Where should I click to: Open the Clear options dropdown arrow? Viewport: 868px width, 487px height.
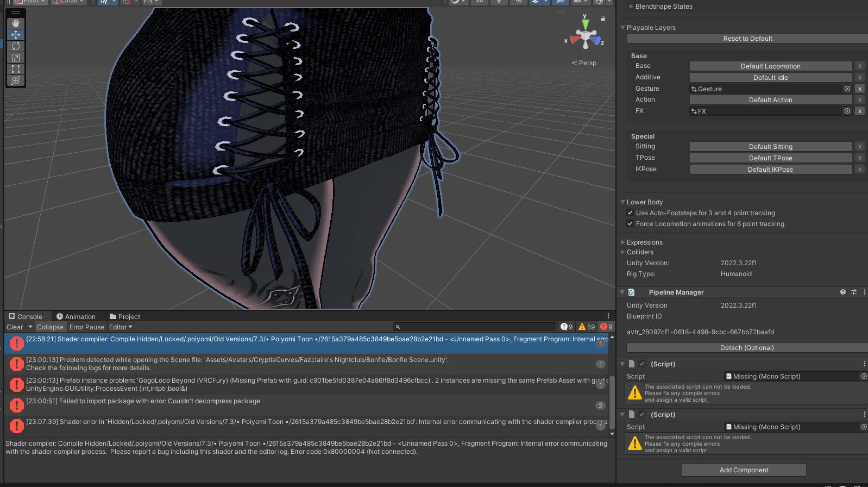coord(30,327)
